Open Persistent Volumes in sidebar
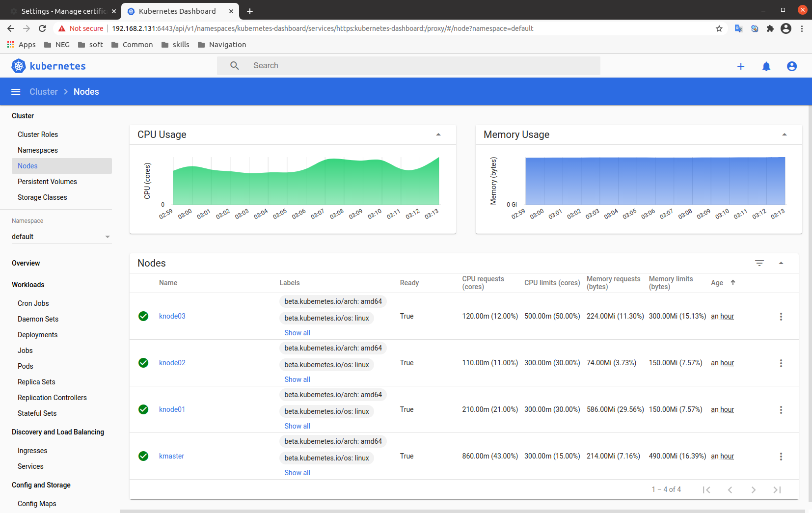 (x=47, y=182)
